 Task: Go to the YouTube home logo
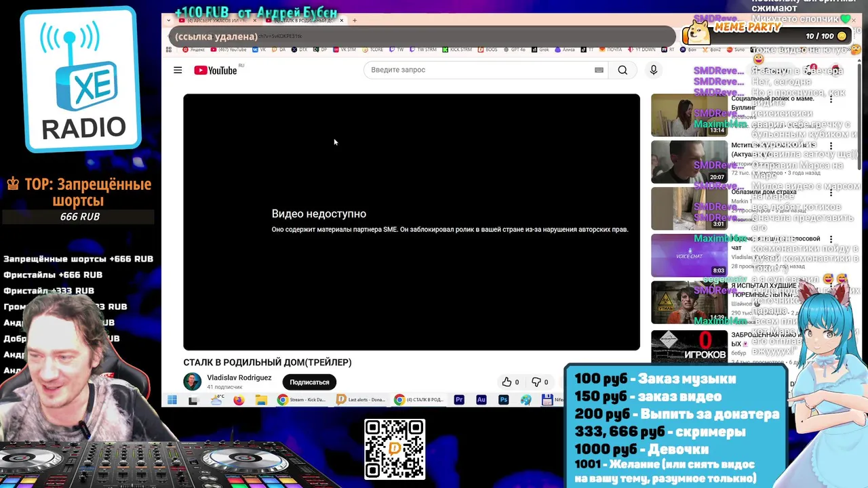pos(215,70)
